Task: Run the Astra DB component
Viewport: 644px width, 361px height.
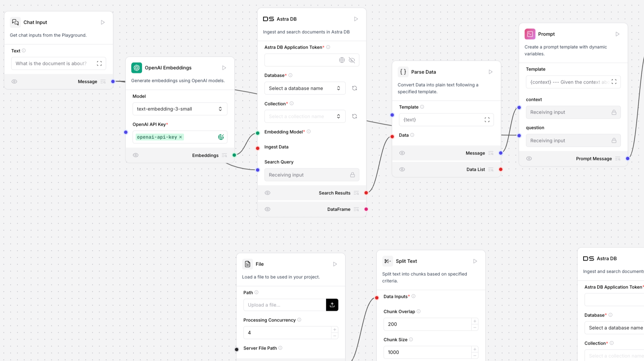Action: pos(356,19)
